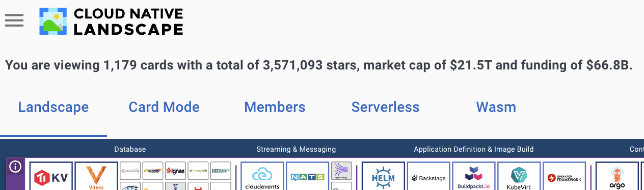Click the info icon beside Database
Viewport: 644px width, 190px height.
coord(15,167)
